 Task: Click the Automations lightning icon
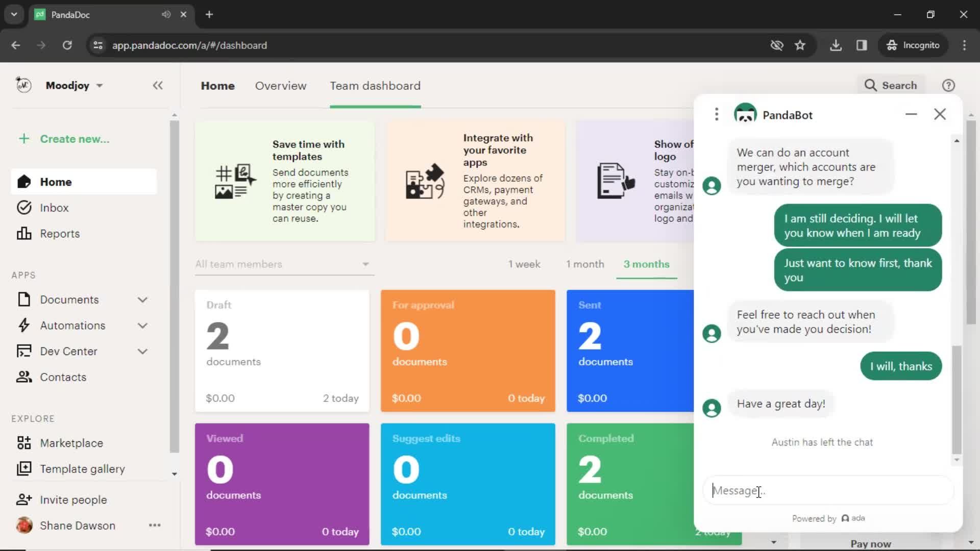point(24,325)
